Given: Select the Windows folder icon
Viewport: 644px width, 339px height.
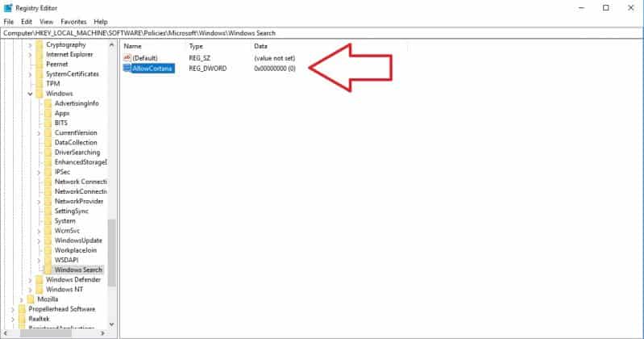Looking at the screenshot, I should (39, 94).
